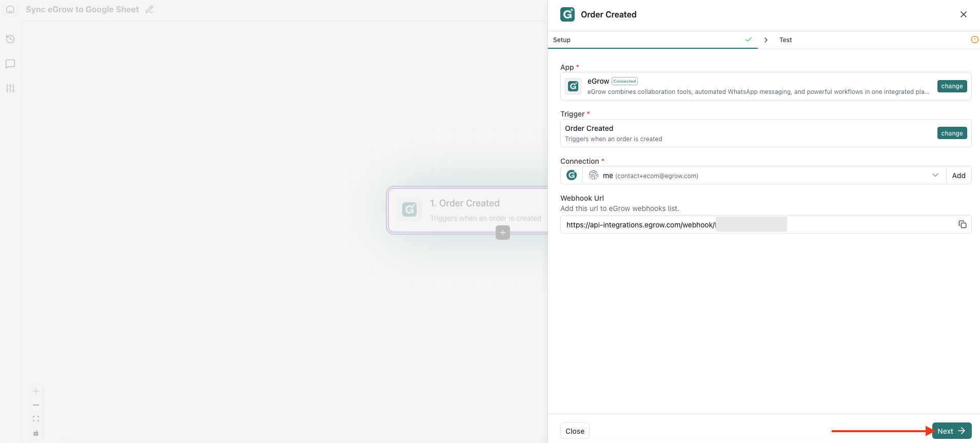Zoom out on the canvas
The width and height of the screenshot is (980, 443).
coord(36,405)
